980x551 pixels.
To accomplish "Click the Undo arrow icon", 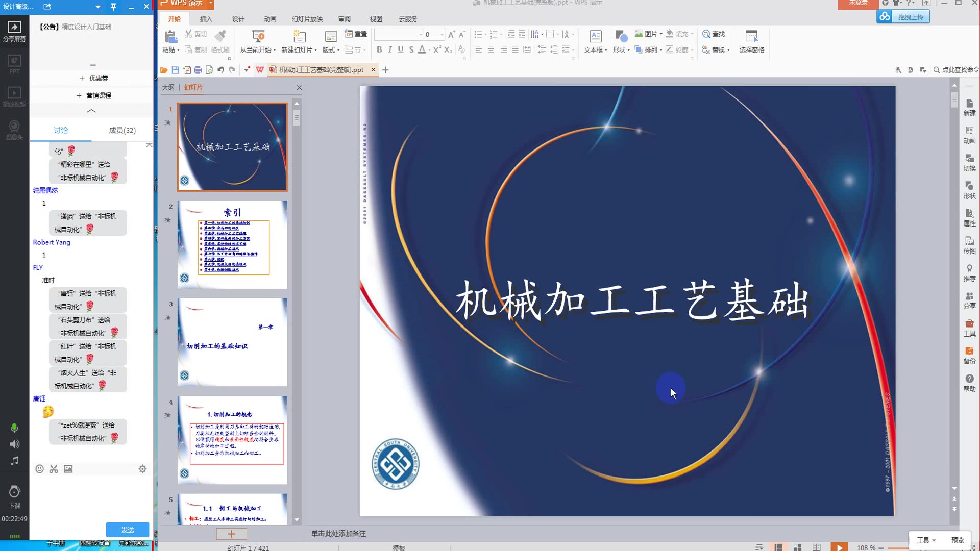I will point(220,70).
